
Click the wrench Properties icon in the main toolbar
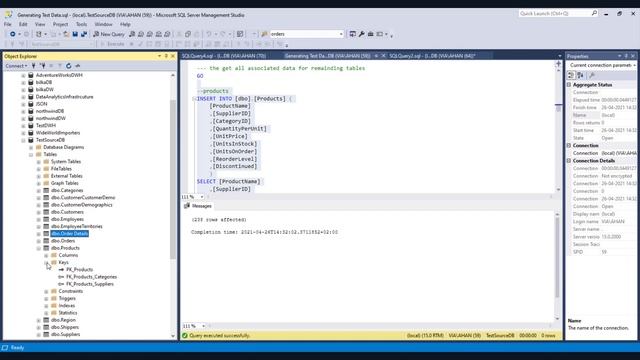(x=362, y=34)
